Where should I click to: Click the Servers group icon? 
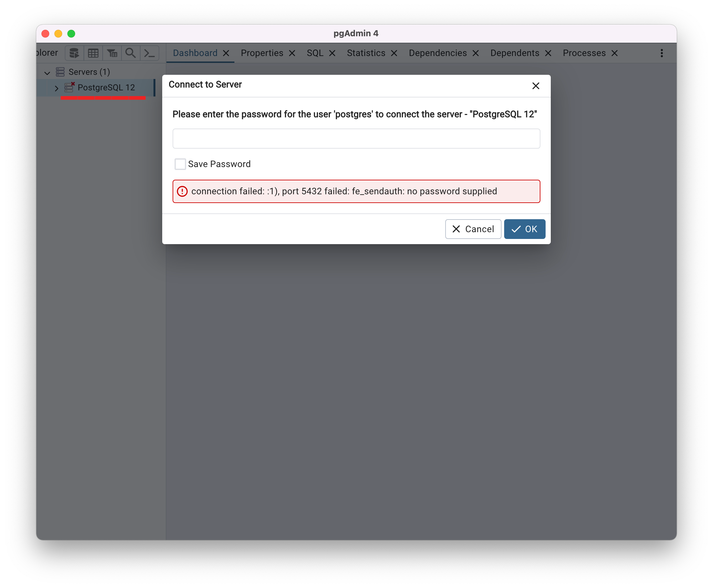[x=60, y=72]
